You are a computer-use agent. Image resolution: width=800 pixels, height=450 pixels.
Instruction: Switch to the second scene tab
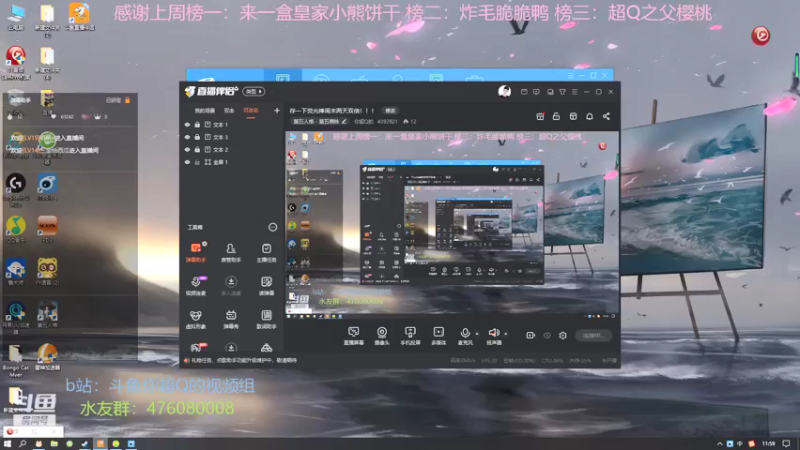(x=229, y=110)
